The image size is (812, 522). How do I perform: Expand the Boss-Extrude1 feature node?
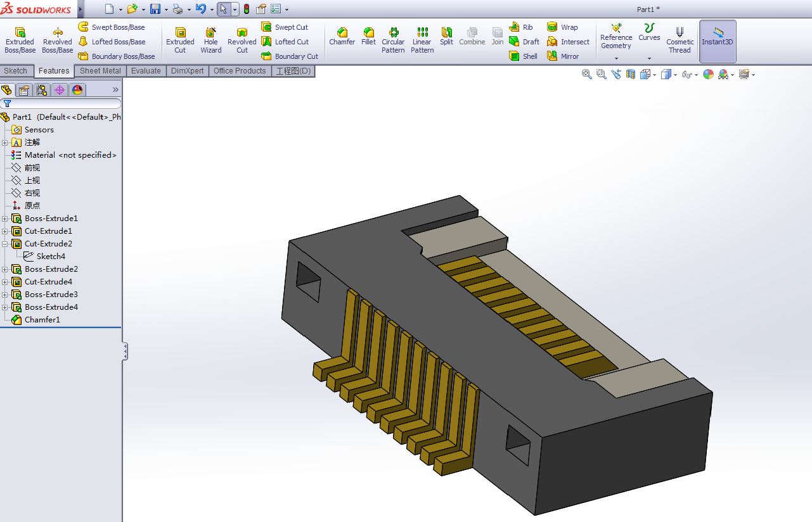pos(5,219)
